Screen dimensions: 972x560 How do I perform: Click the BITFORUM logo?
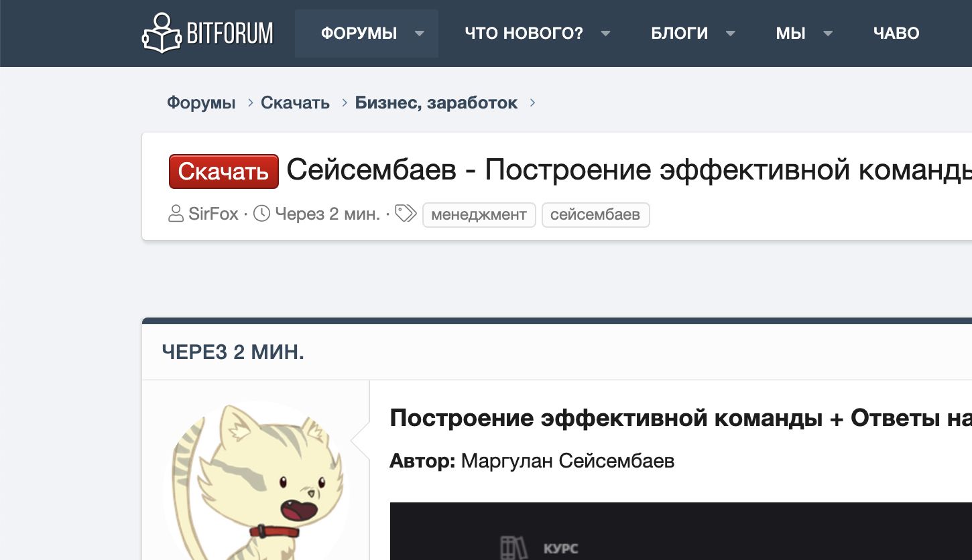pyautogui.click(x=208, y=33)
